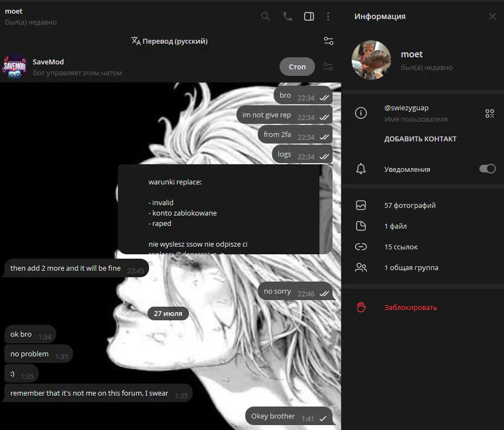This screenshot has width=504, height=430.
Task: Open the 'warunki replace' image message
Action: 225,210
